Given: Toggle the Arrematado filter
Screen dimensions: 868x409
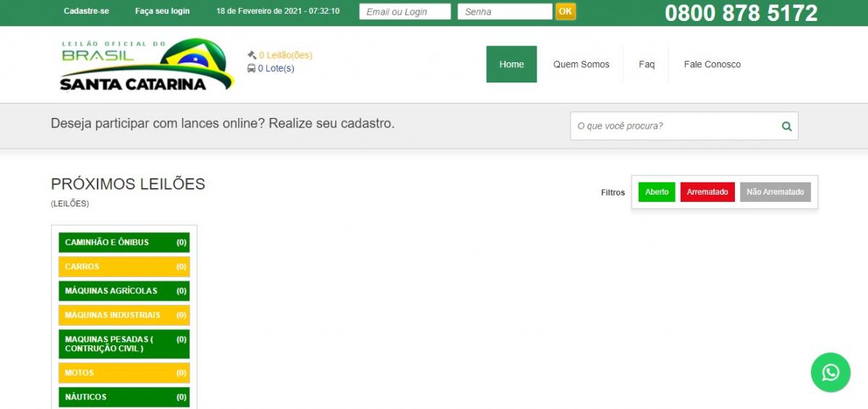Looking at the screenshot, I should pyautogui.click(x=707, y=192).
